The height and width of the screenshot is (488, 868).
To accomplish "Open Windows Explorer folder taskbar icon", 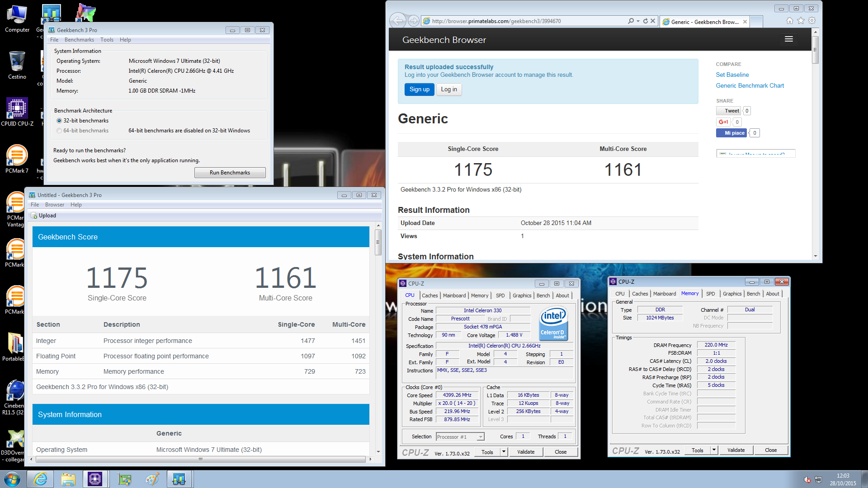I will pyautogui.click(x=68, y=479).
